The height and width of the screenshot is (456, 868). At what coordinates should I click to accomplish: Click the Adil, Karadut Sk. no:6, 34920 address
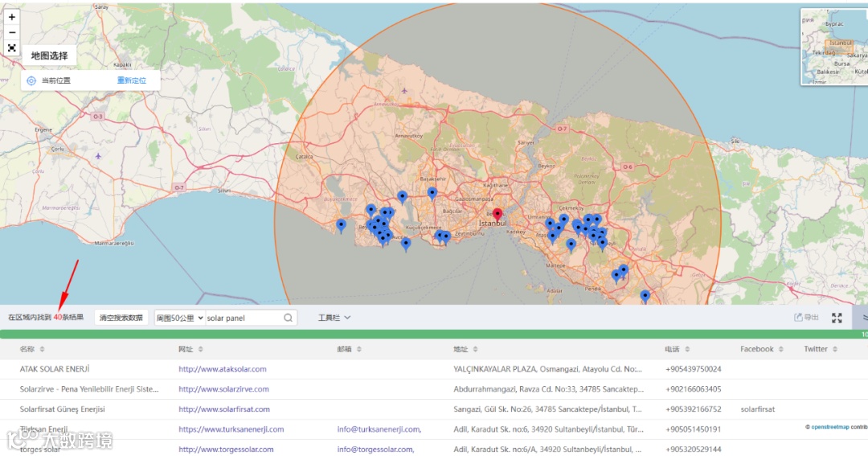pos(548,429)
